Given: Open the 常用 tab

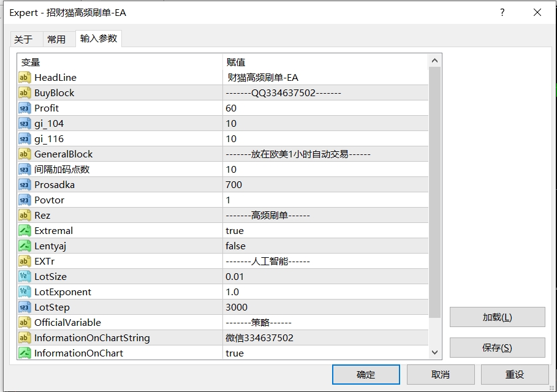Looking at the screenshot, I should [56, 39].
